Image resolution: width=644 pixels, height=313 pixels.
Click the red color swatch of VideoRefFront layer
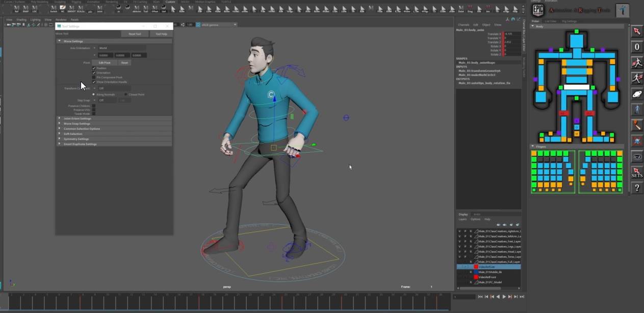point(477,277)
